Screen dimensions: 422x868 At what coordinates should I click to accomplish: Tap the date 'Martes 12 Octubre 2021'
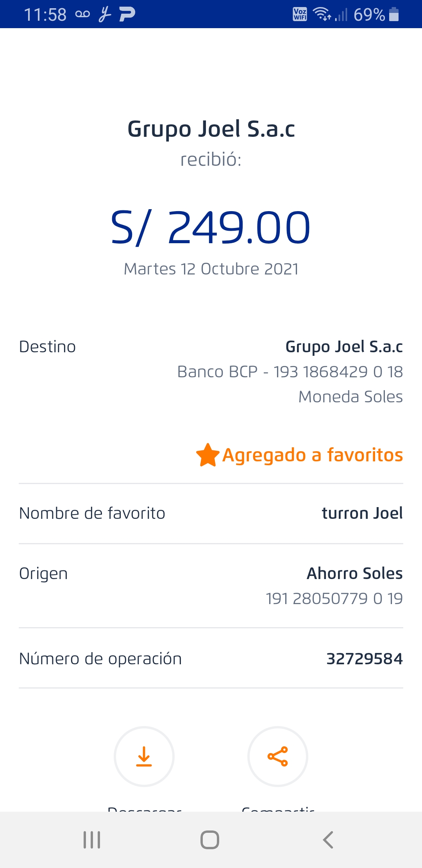pyautogui.click(x=211, y=269)
